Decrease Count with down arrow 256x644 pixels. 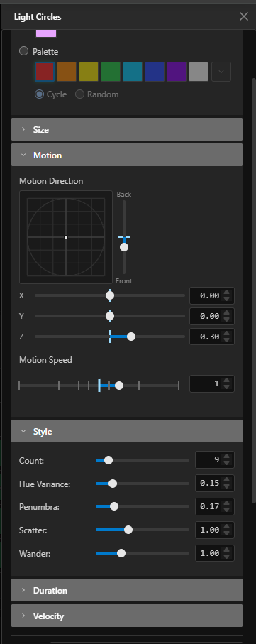pyautogui.click(x=226, y=463)
